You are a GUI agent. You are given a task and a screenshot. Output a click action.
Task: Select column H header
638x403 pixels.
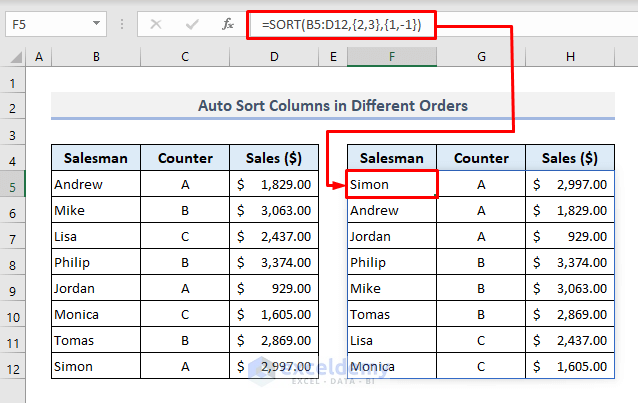570,58
